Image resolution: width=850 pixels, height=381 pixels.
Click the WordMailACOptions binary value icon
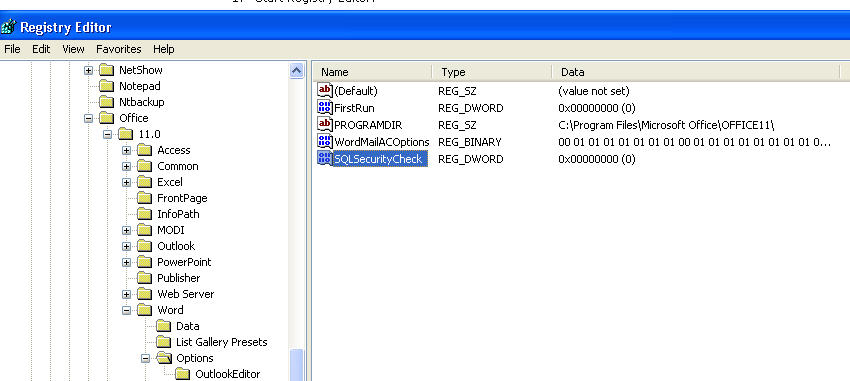(325, 141)
